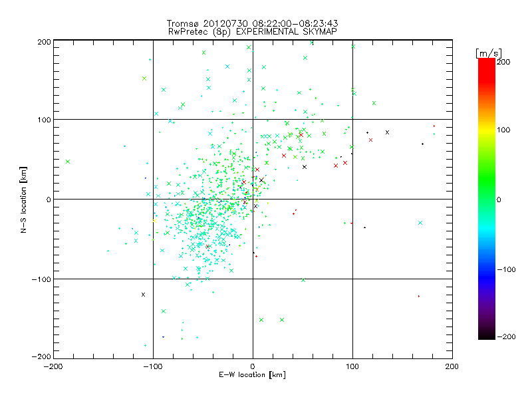532x399 pixels.
Task: Click the y-axis tick label '0'
Action: [x=49, y=199]
